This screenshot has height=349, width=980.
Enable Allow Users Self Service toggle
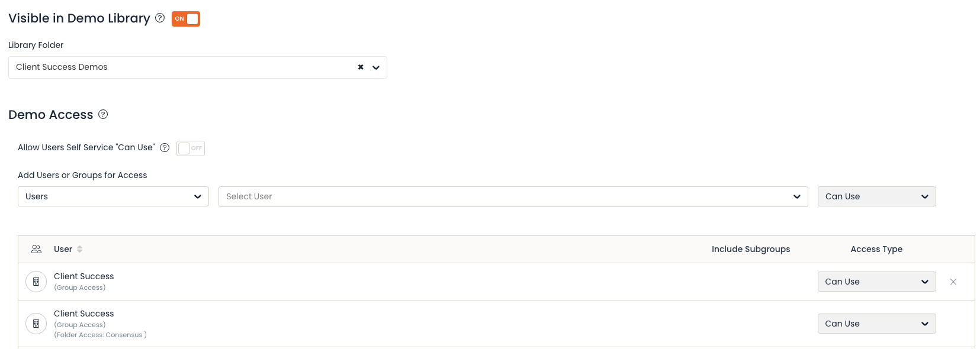pyautogui.click(x=191, y=148)
